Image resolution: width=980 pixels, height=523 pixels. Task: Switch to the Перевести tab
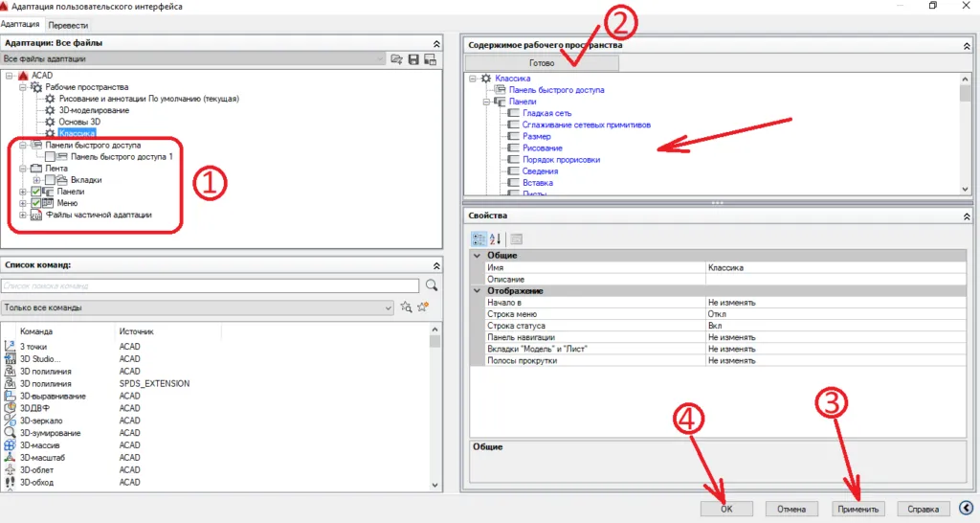68,24
